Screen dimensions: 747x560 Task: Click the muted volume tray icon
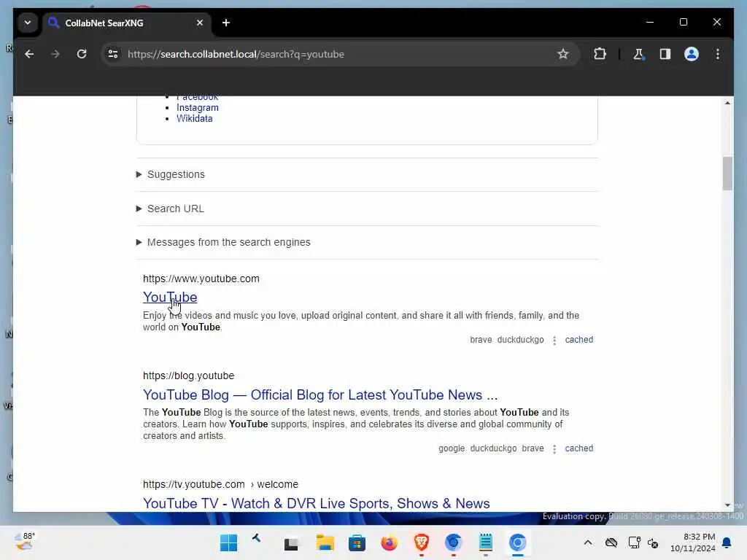[653, 542]
